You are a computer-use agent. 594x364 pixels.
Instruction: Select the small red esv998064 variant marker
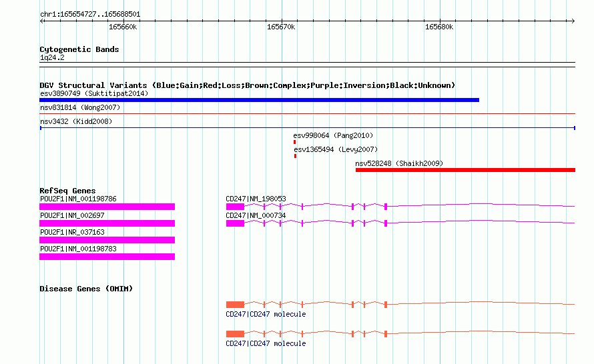click(294, 142)
